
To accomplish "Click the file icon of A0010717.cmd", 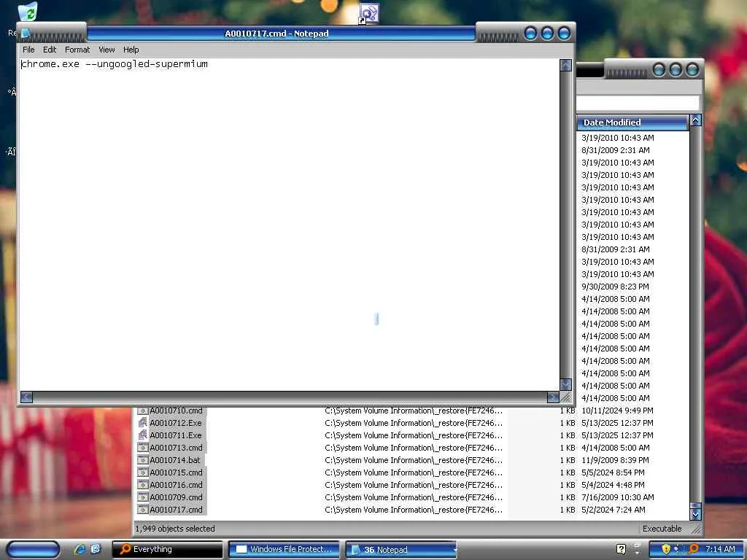I will 142,509.
